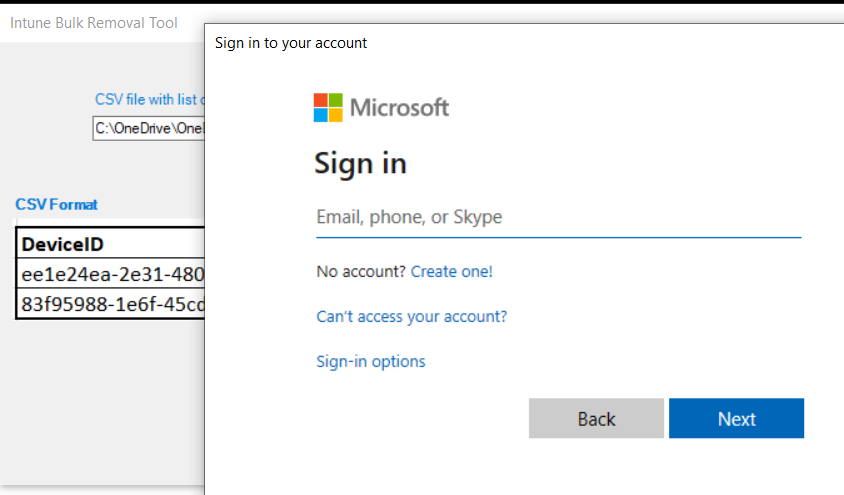Click the Intune Bulk Removal Tool title bar

coord(94,22)
